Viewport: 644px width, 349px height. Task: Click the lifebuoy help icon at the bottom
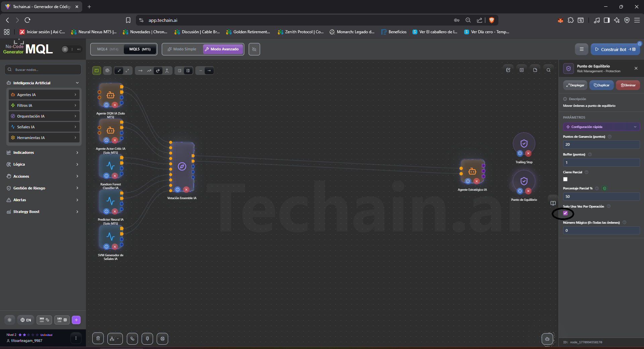pos(163,339)
